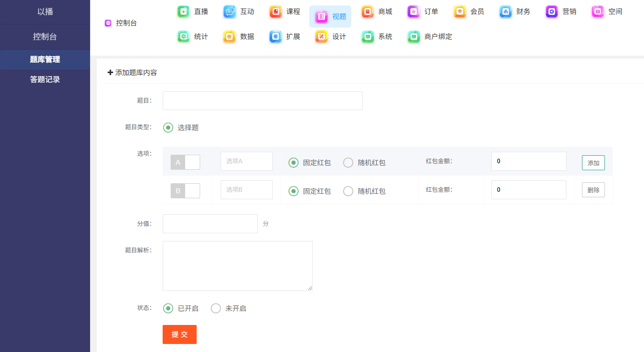Click the 题目 question input field
The image size is (644, 352).
pyautogui.click(x=262, y=101)
